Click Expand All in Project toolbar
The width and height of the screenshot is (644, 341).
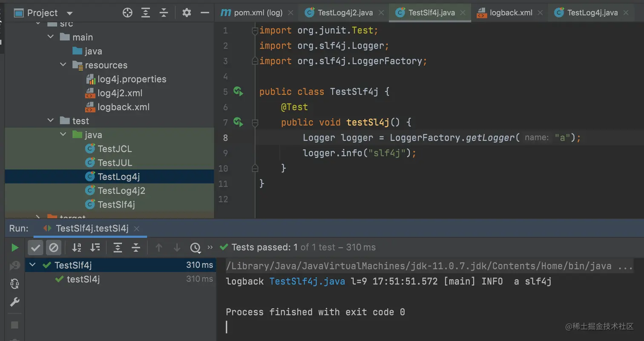pos(146,13)
